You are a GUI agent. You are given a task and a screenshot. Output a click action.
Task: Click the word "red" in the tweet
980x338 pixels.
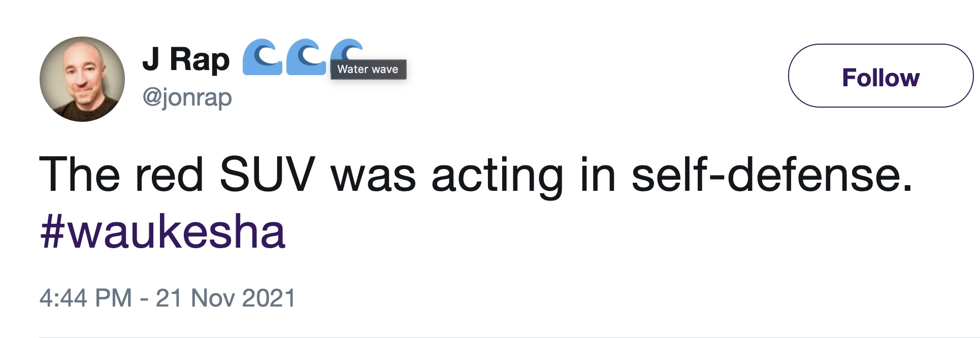169,175
